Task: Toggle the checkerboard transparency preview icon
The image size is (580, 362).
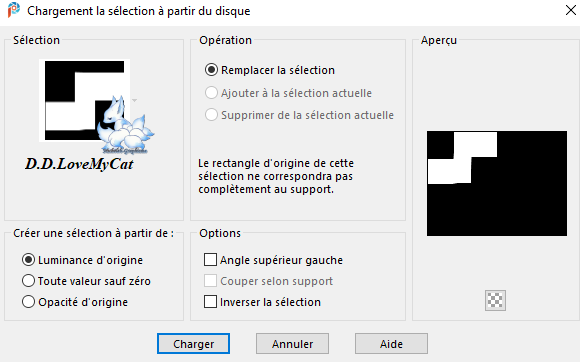Action: tap(495, 300)
